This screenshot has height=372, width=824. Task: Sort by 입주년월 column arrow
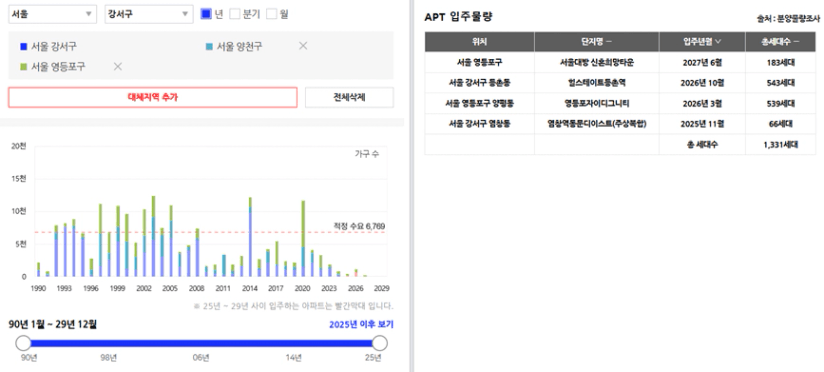point(718,42)
